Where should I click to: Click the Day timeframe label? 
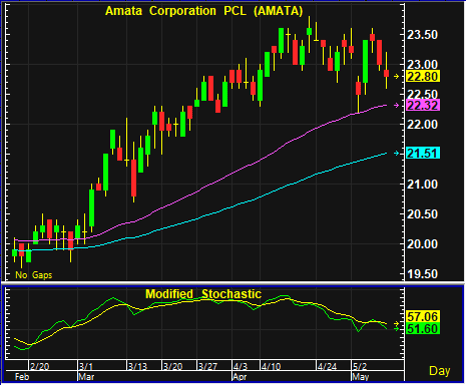click(439, 371)
